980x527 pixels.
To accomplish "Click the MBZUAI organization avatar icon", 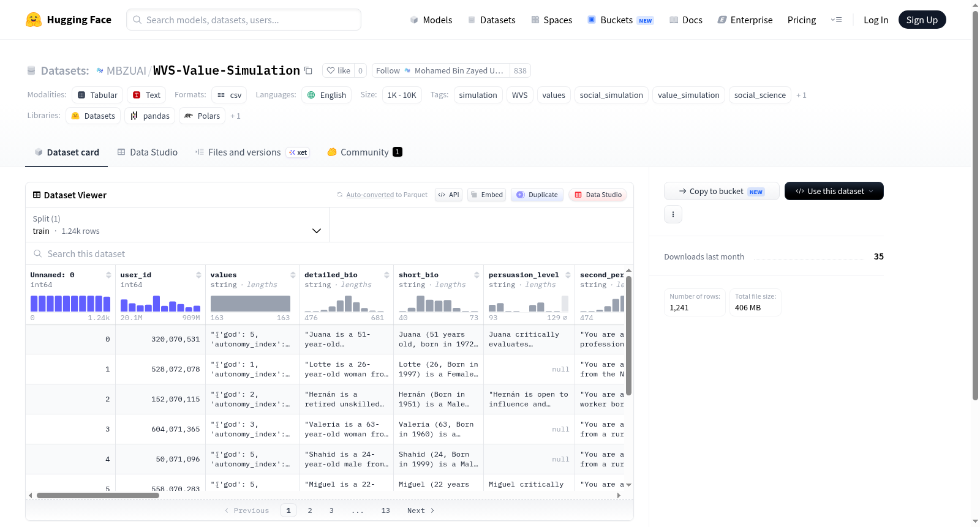I will click(x=100, y=70).
